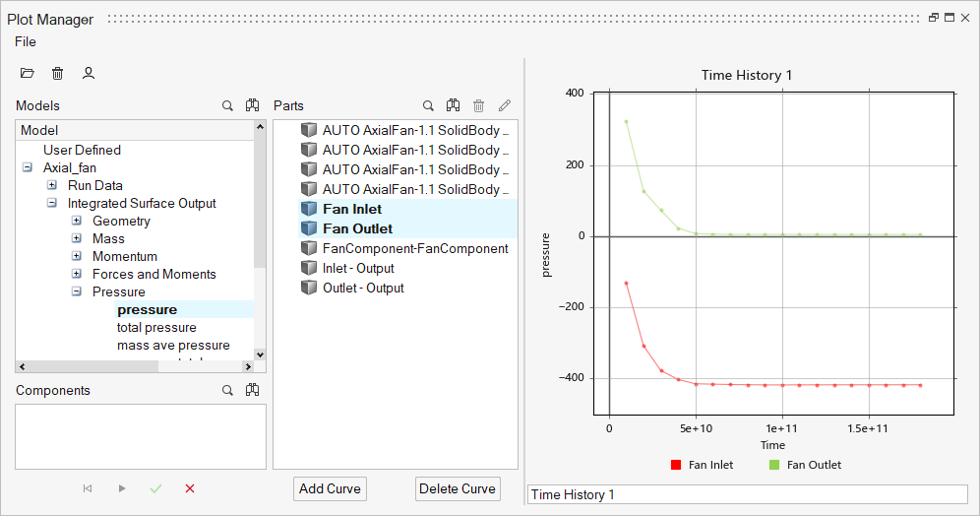Click the user profile icon in toolbar
This screenshot has width=980, height=516.
[89, 73]
